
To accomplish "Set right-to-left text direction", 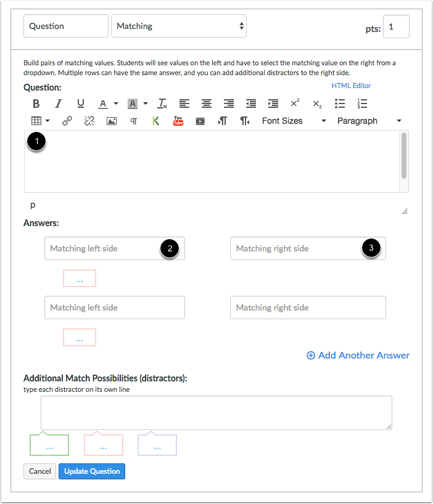I will coord(245,121).
